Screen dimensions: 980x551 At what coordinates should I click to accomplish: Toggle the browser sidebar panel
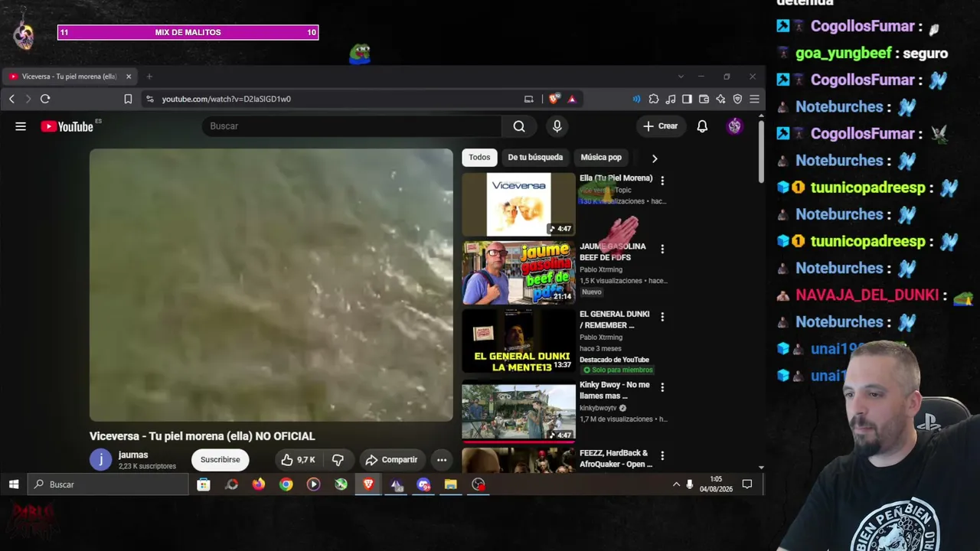[687, 99]
